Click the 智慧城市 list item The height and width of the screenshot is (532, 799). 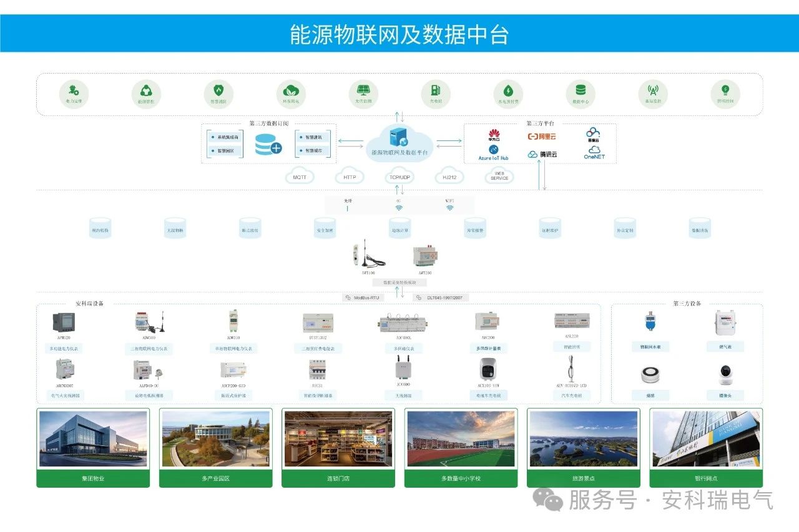click(312, 150)
